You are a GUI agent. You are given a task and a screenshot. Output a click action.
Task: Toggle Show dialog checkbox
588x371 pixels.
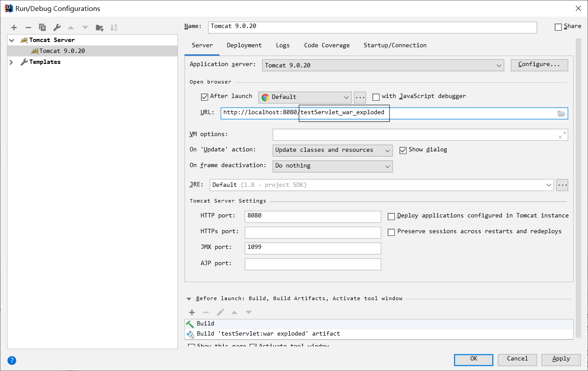coord(403,150)
